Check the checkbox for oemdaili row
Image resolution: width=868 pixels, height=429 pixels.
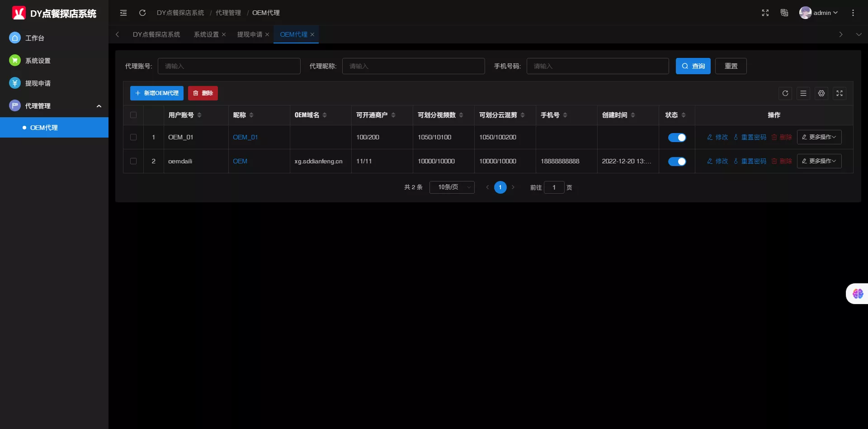pos(133,161)
